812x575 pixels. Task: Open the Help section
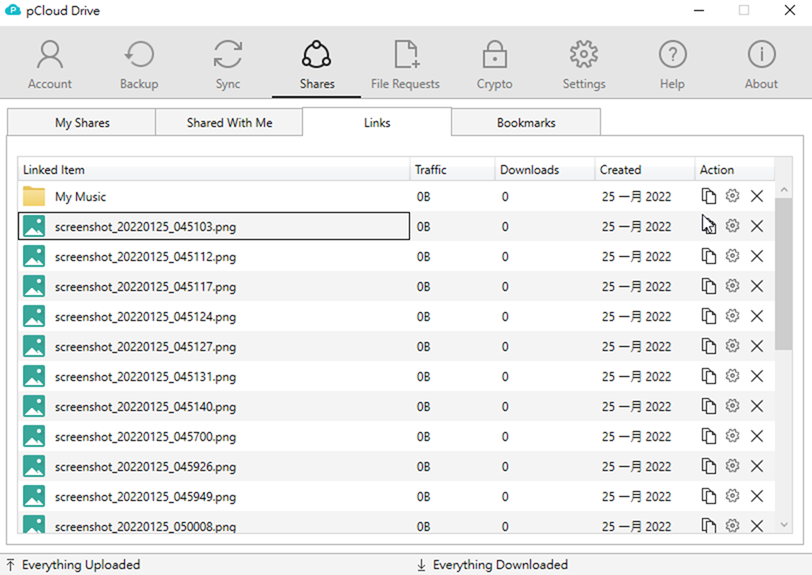(x=672, y=64)
